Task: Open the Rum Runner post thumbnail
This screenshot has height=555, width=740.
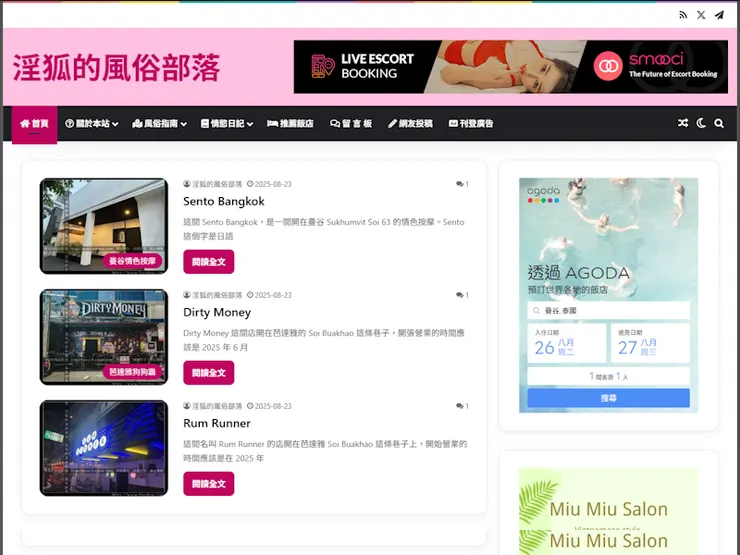Action: 104,448
